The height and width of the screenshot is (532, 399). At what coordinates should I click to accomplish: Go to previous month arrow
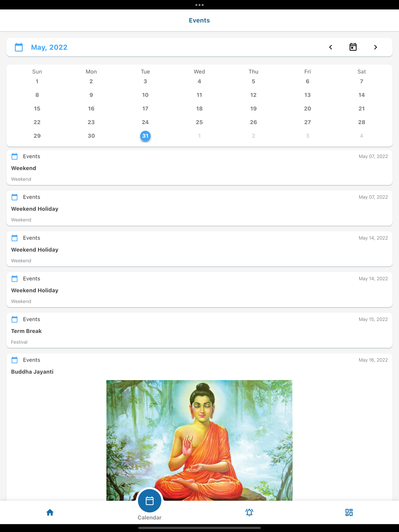point(330,47)
